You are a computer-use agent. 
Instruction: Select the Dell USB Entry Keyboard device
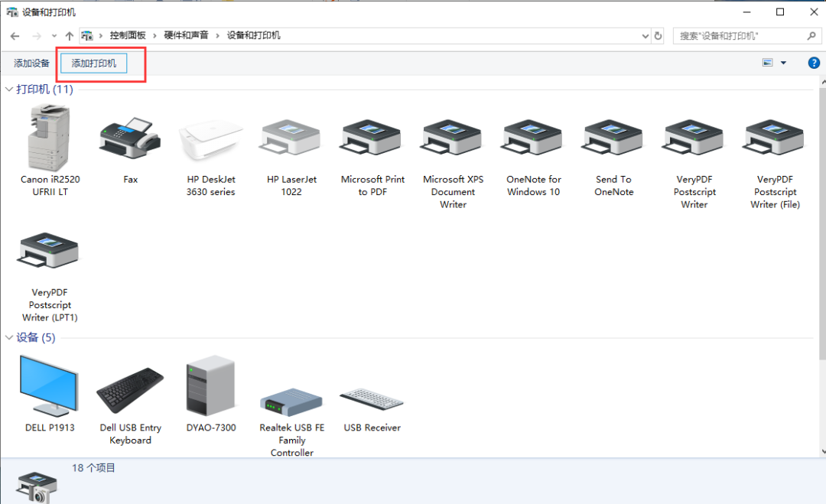(130, 390)
